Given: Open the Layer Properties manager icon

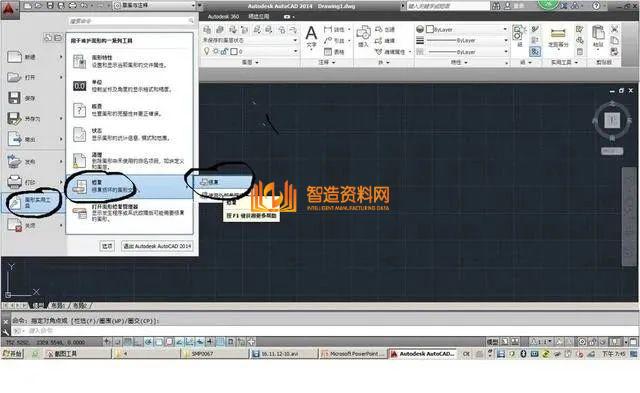Looking at the screenshot, I should 207,29.
